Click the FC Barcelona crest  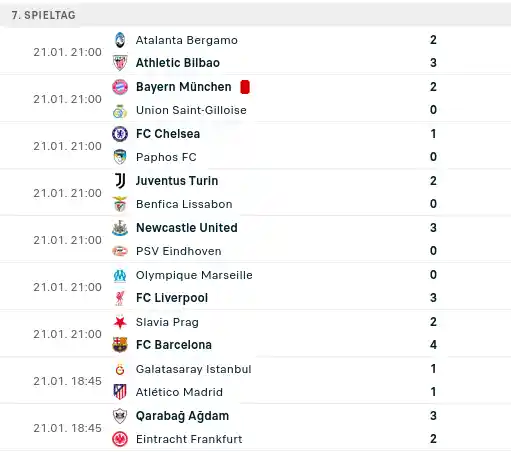(x=120, y=345)
